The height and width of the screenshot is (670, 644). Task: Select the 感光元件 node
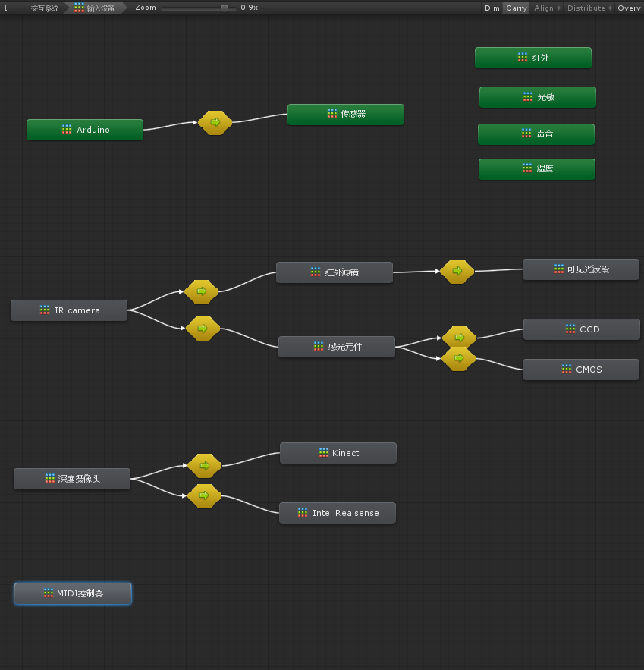coord(337,347)
